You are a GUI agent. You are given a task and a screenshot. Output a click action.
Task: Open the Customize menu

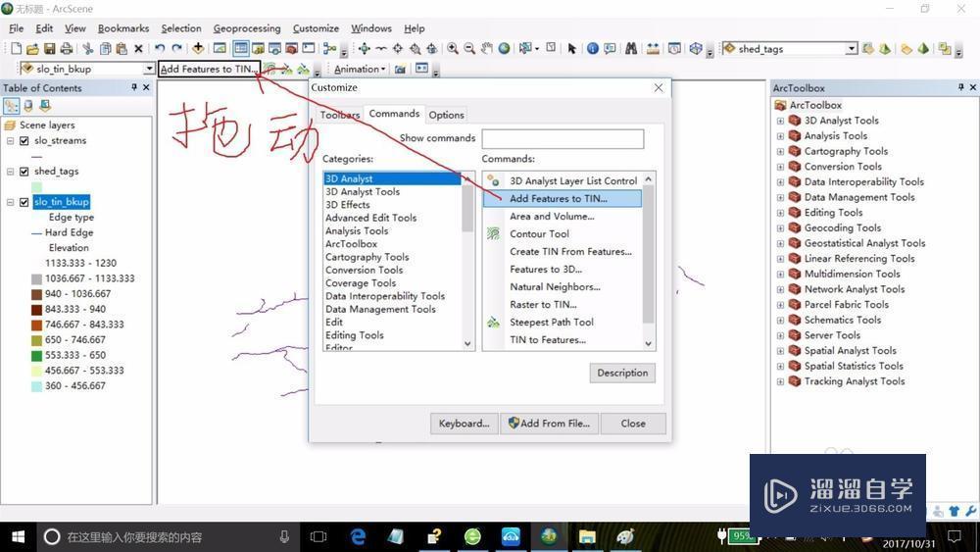point(316,28)
